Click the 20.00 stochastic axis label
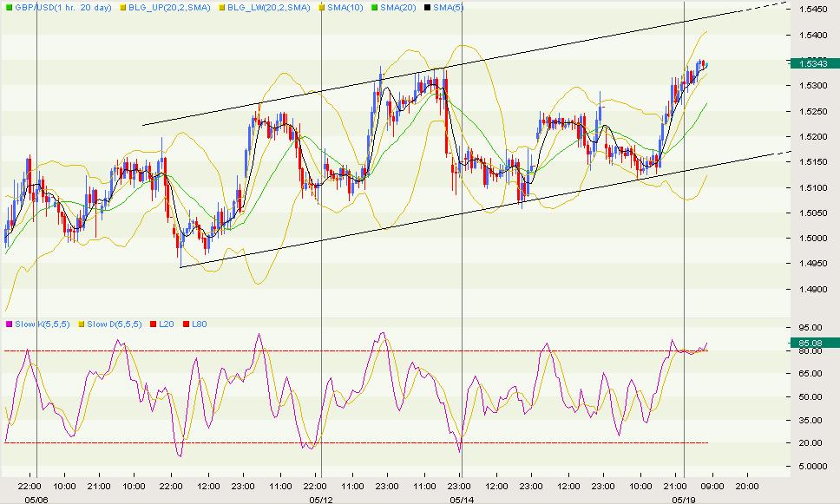 tap(810, 443)
